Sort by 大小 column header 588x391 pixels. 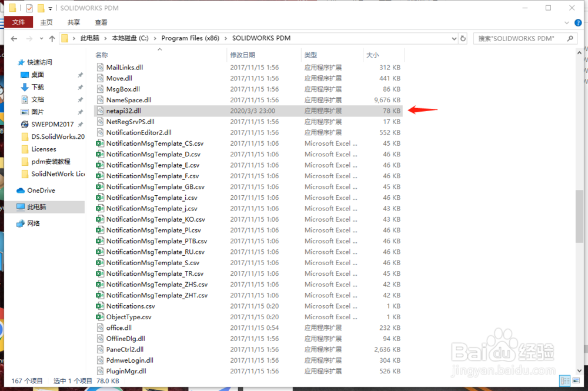pos(372,55)
